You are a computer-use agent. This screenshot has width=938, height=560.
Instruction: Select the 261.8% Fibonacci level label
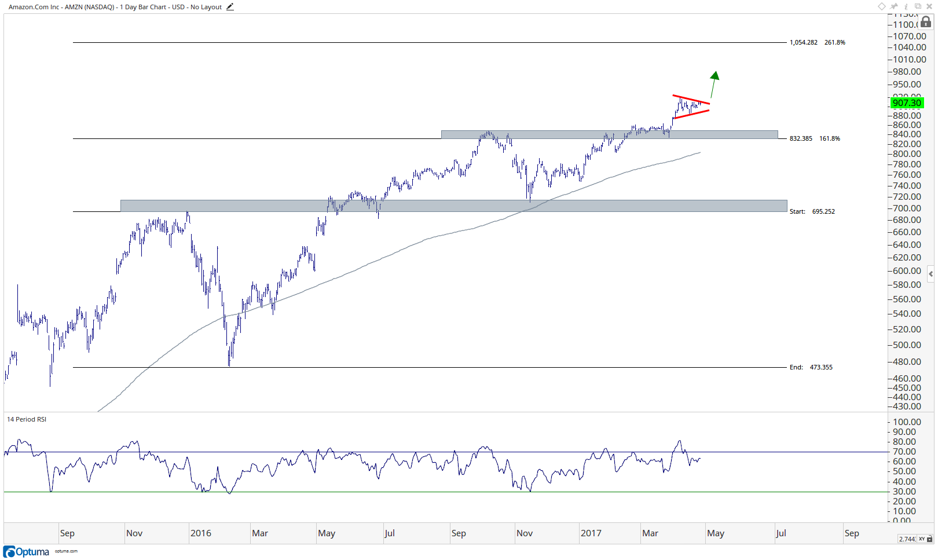coord(817,42)
